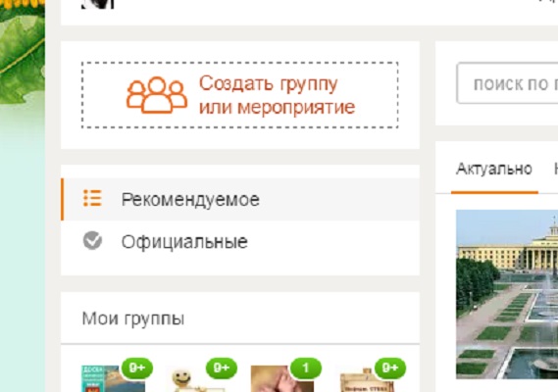The width and height of the screenshot is (558, 392).
Task: Focus the group search input field
Action: pos(507,83)
